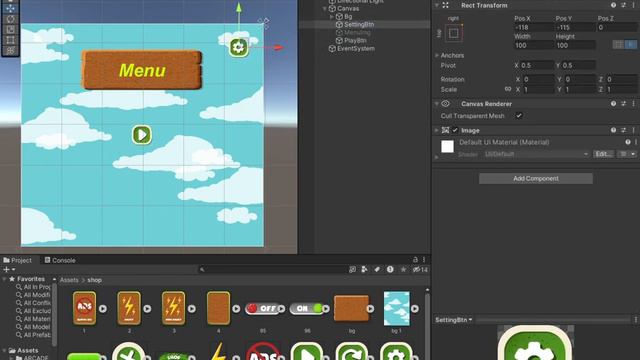Click the Menu wooden sign in Scene view
The image size is (640, 360).
point(142,70)
